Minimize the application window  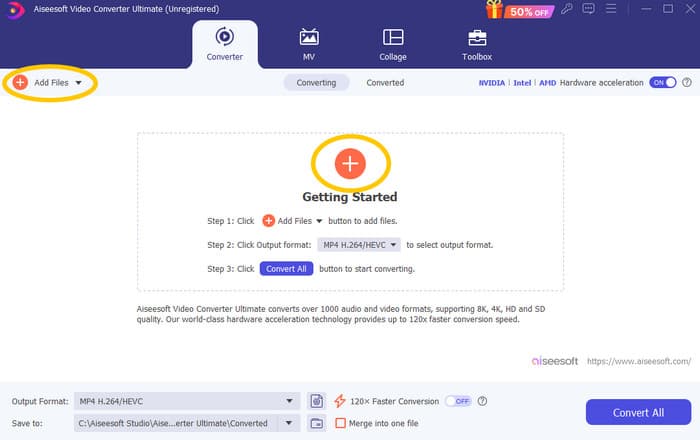(646, 8)
